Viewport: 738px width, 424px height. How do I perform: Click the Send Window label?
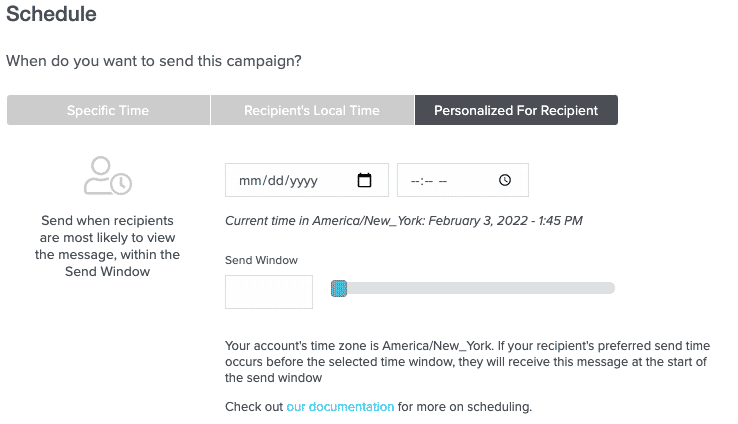(x=261, y=260)
